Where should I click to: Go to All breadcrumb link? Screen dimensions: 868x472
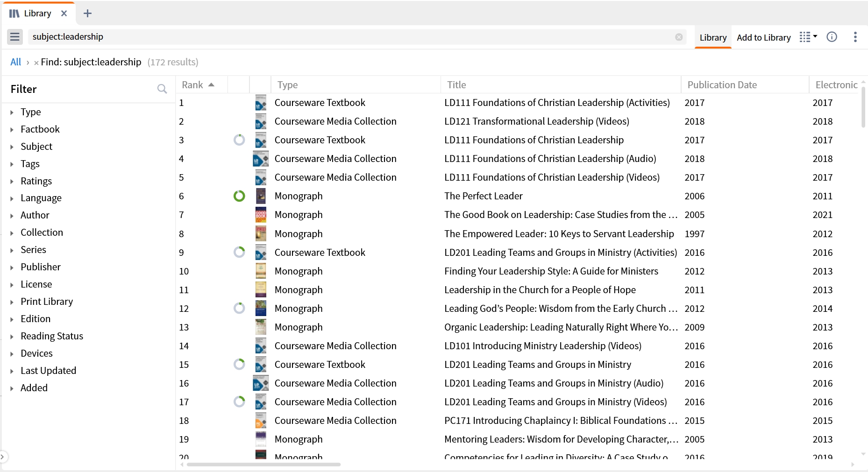[15, 62]
